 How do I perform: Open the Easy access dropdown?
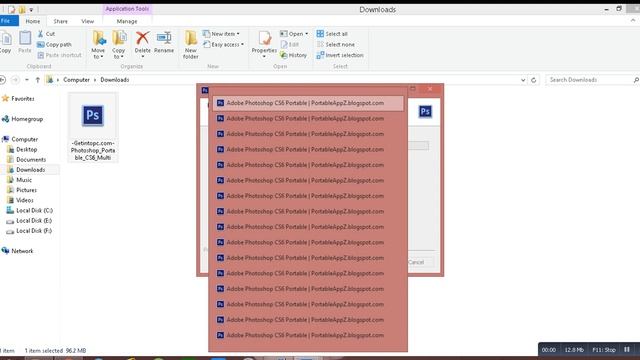224,44
